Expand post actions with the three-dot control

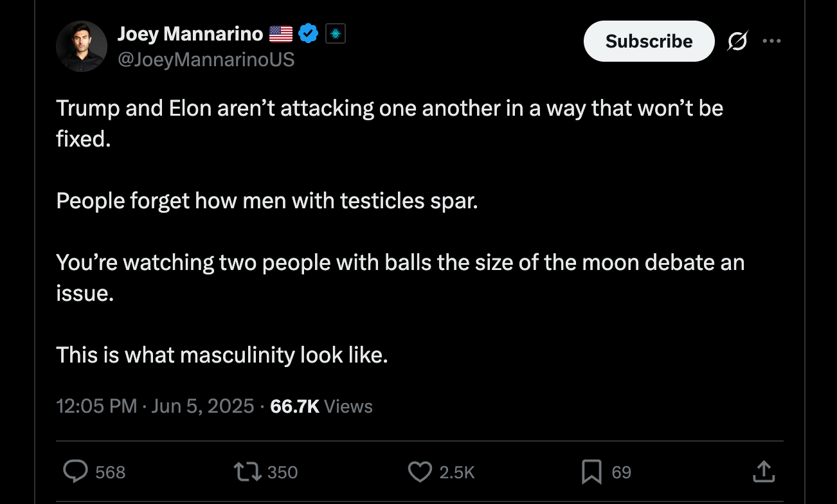click(771, 40)
